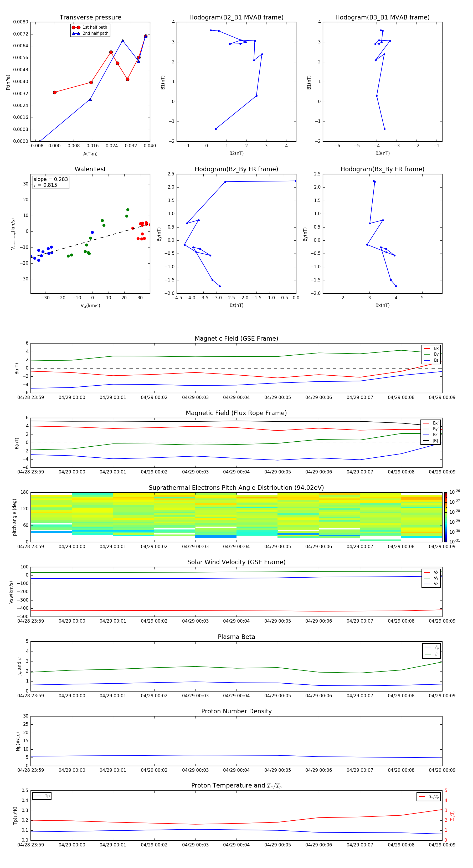Click the 'Vsw(km/s)' y-axis label
This screenshot has height=868, width=473.
click(11, 592)
